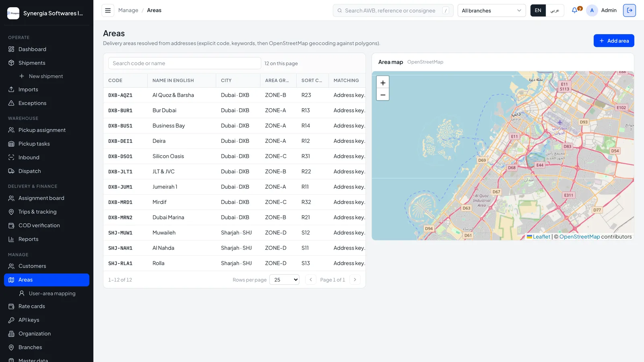Viewport: 644px width, 362px height.
Task: Select row SHJ-MUW1
Action: pyautogui.click(x=234, y=233)
